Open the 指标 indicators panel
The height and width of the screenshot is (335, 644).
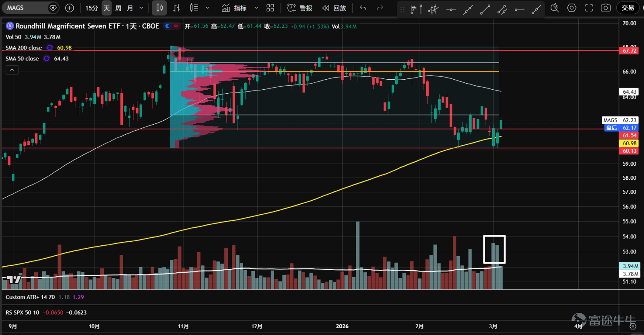pos(234,8)
